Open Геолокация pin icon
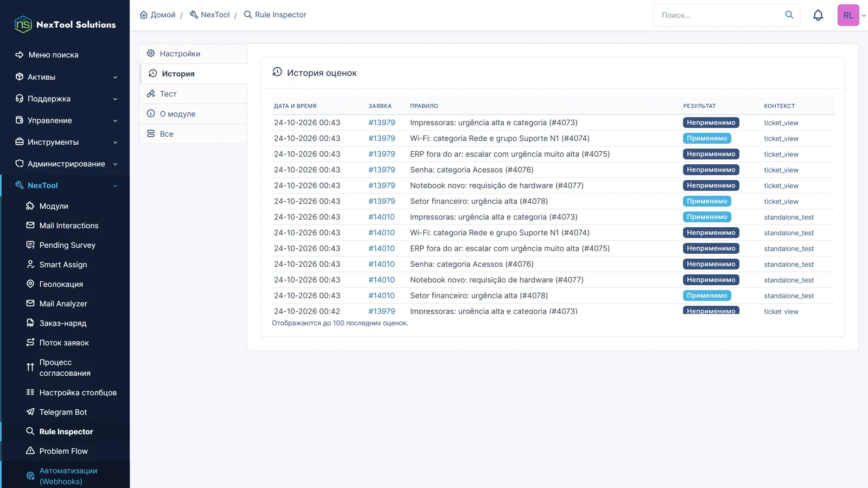Screen dimensions: 868x488 point(30,284)
